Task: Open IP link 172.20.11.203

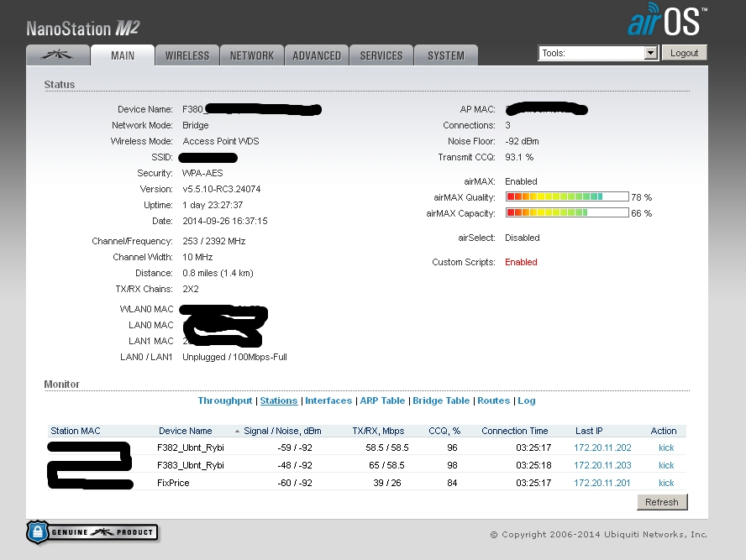Action: [602, 465]
